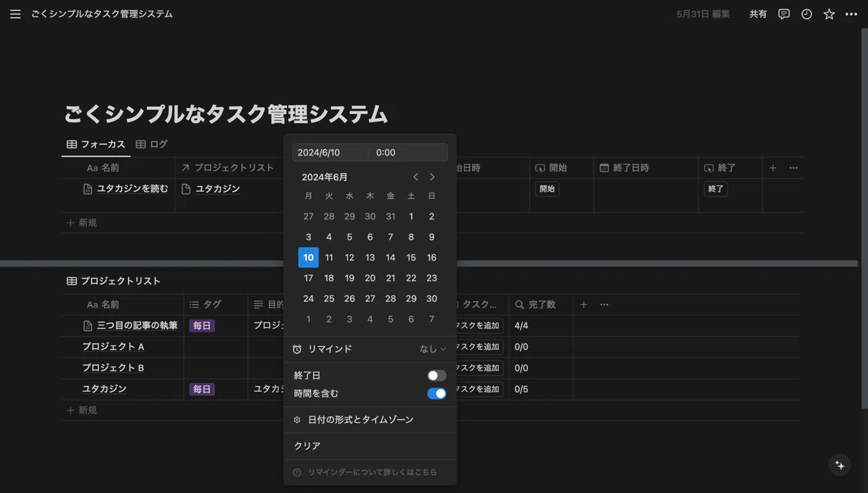
Task: Add new row in project list
Action: 82,410
